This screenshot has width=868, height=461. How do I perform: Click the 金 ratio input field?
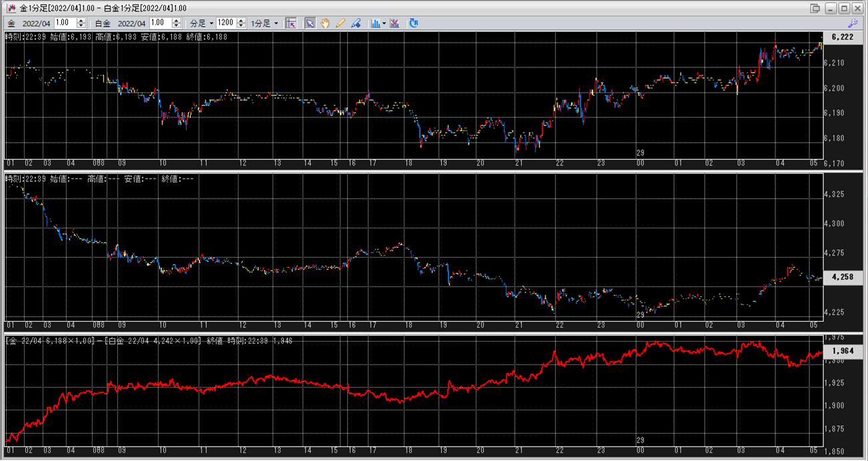click(65, 23)
